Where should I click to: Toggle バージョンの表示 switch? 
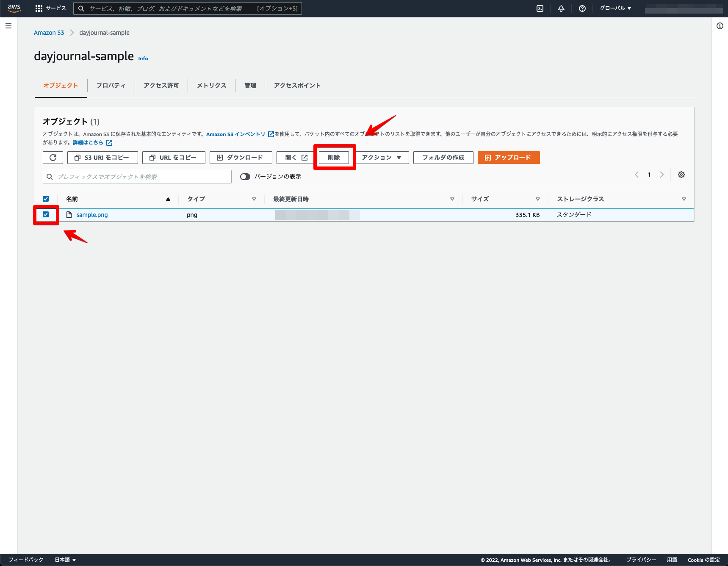point(245,177)
